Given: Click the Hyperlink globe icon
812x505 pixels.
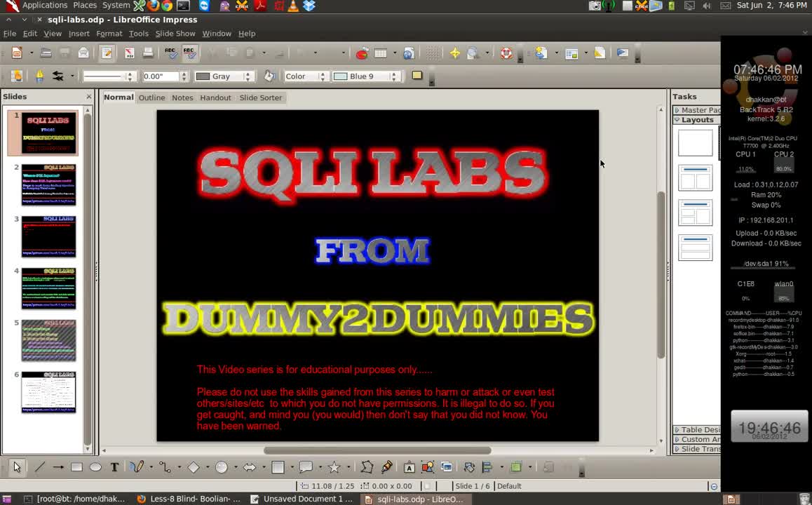Looking at the screenshot, I should [409, 53].
